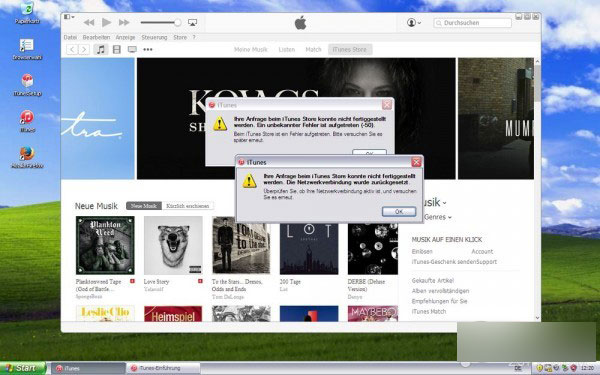Switch to the Meine Musik tab
The width and height of the screenshot is (600, 375).
point(251,49)
